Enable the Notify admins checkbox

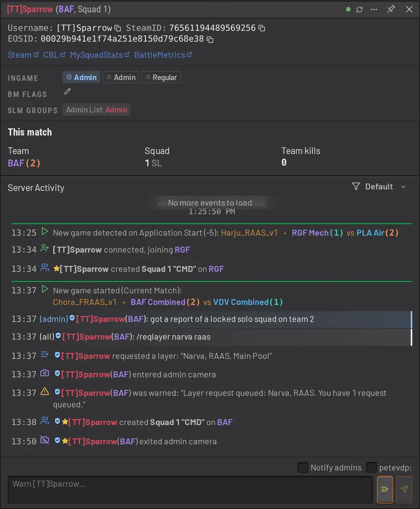tap(303, 467)
